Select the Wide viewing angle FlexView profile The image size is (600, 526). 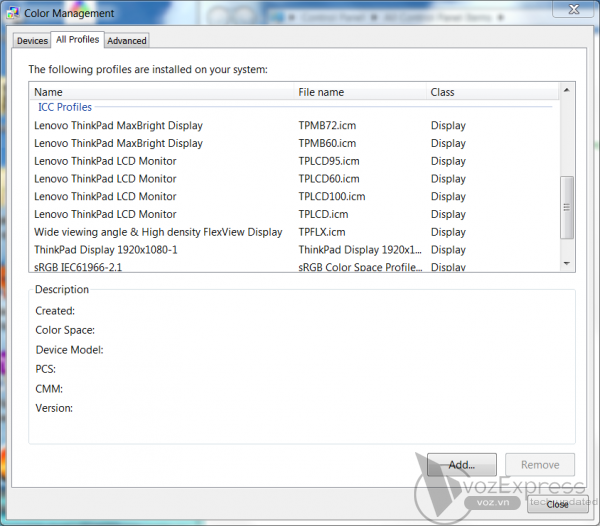pos(158,232)
